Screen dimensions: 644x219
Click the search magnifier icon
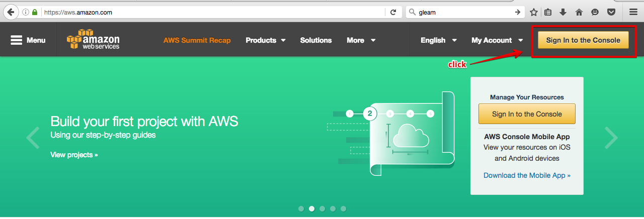413,12
